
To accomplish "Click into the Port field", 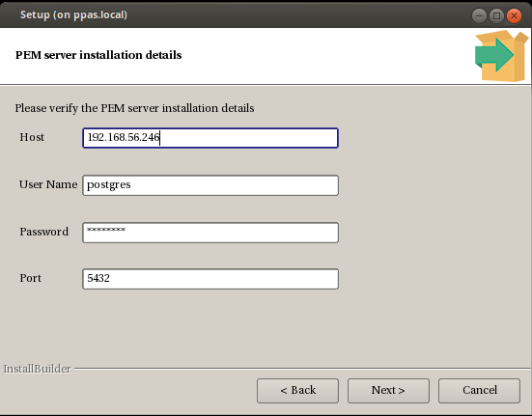I will click(210, 279).
